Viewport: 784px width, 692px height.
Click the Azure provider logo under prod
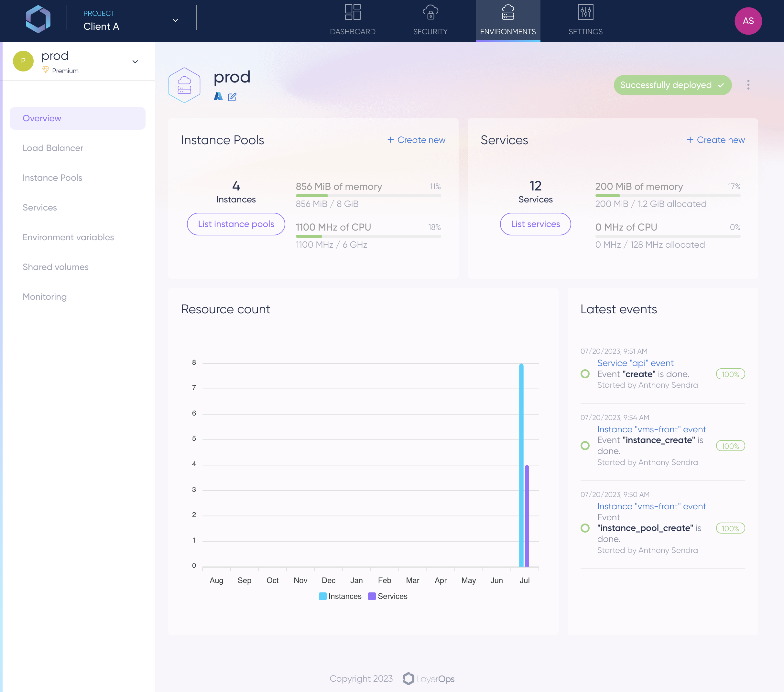point(218,97)
